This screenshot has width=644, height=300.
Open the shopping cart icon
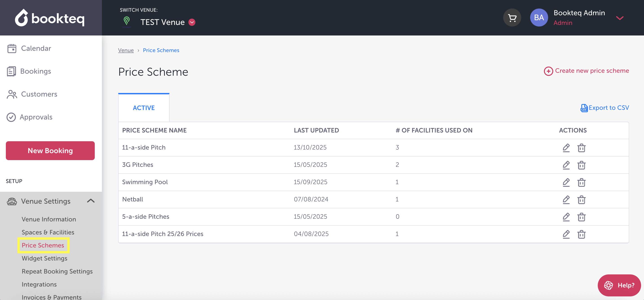(512, 18)
